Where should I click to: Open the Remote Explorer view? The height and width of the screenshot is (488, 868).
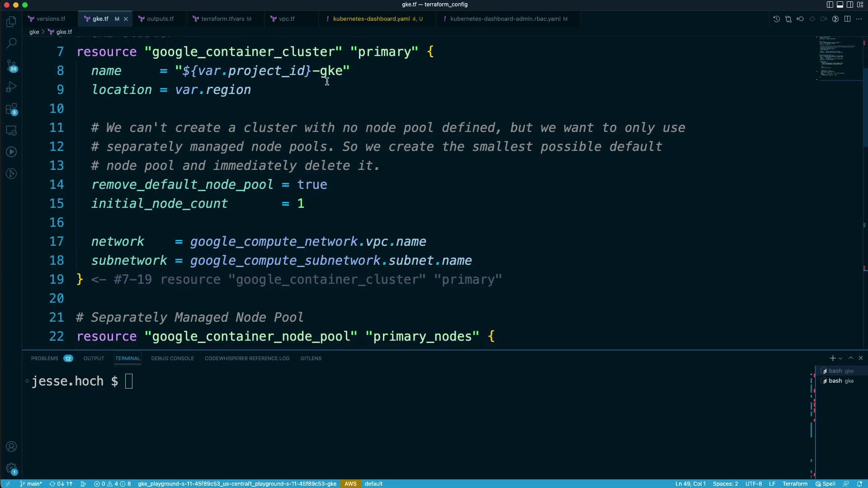pyautogui.click(x=11, y=131)
